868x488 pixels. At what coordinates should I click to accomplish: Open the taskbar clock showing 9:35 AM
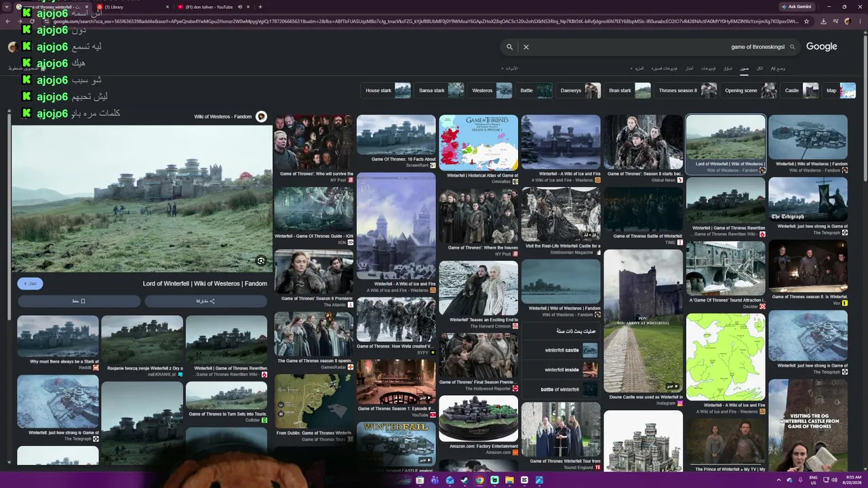(x=852, y=481)
